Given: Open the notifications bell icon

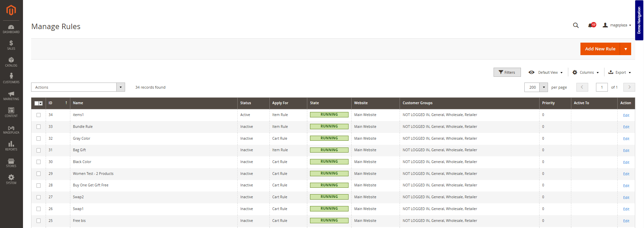Looking at the screenshot, I should (x=590, y=25).
